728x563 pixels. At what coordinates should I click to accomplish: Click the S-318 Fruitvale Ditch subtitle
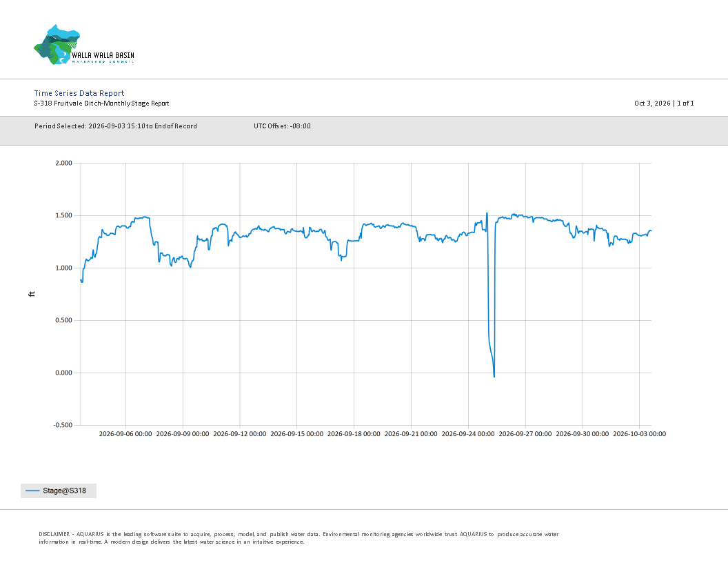click(x=101, y=103)
